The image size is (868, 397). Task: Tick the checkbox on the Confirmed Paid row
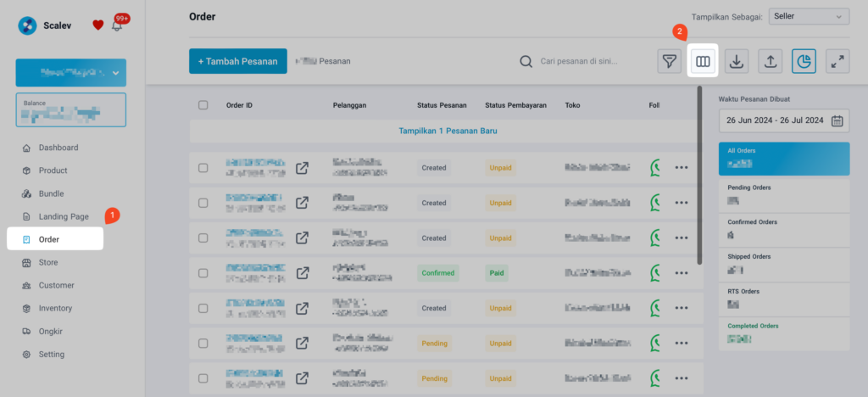203,273
